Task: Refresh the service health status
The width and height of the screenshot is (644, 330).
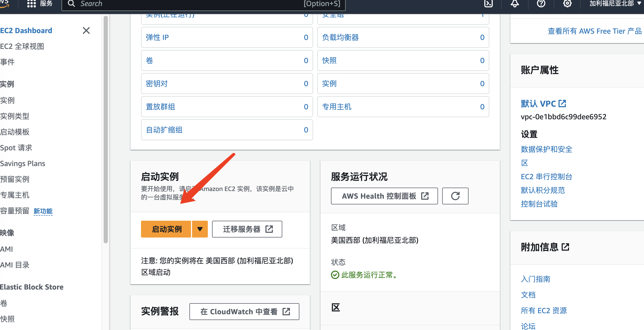Action: click(x=455, y=196)
